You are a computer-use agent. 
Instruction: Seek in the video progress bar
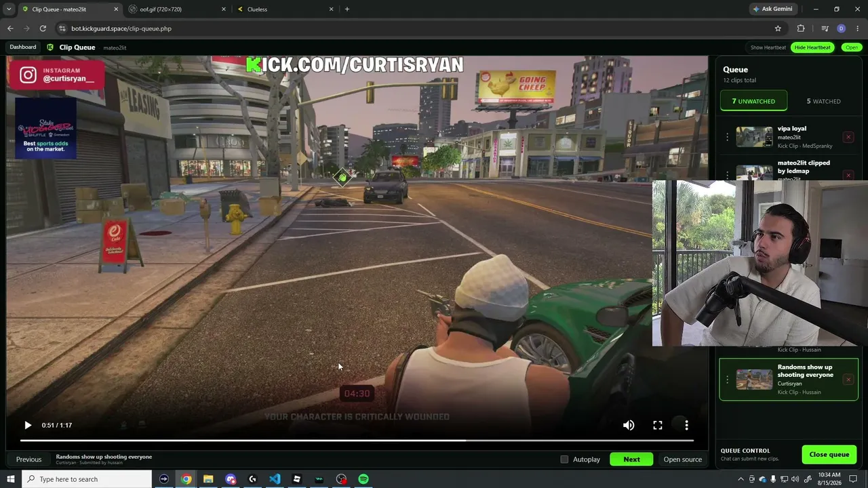357,441
